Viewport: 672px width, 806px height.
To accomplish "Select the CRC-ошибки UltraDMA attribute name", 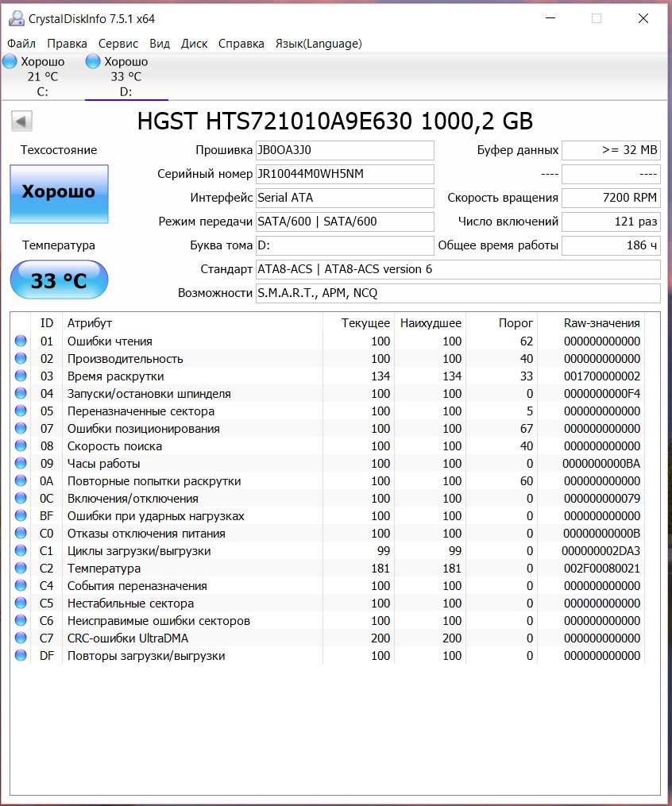I will 128,638.
